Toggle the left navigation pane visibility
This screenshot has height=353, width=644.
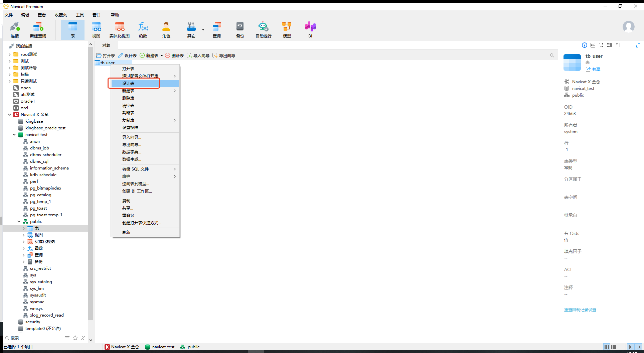coord(631,347)
